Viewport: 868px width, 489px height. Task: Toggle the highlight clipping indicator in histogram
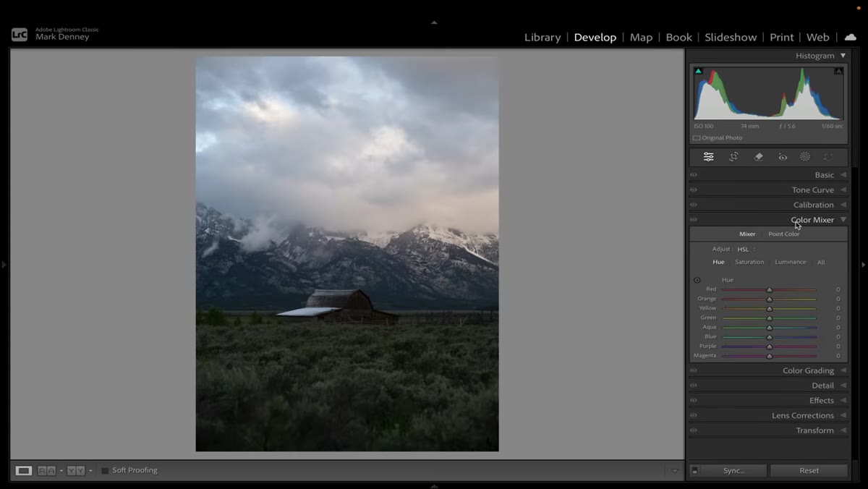(838, 71)
